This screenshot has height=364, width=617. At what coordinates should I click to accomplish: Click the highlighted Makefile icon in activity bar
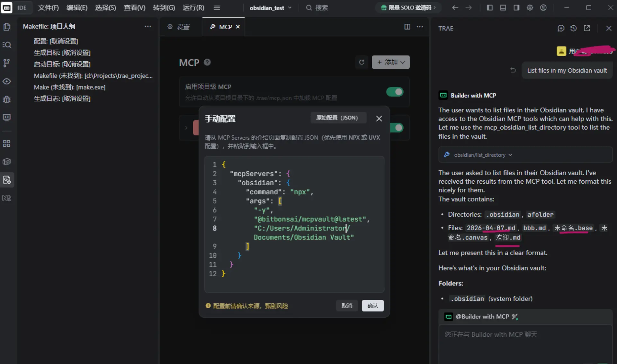click(x=7, y=180)
